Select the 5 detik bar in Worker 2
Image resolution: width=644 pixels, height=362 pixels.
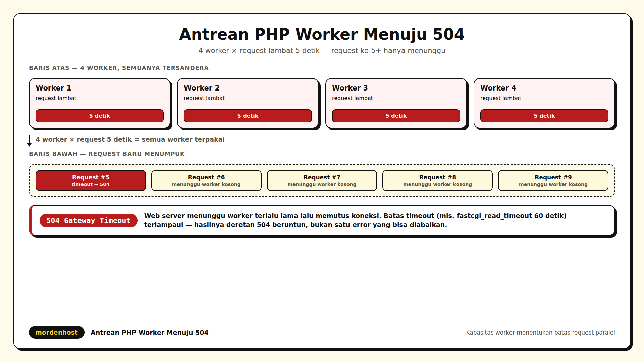pyautogui.click(x=248, y=116)
